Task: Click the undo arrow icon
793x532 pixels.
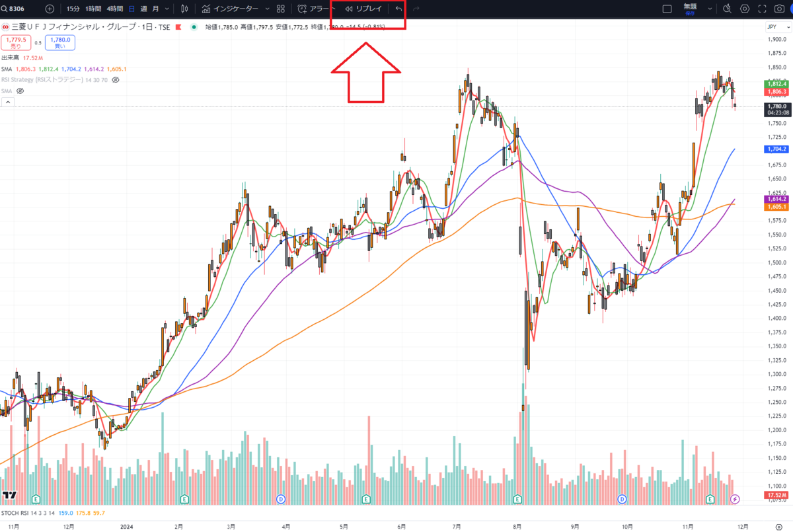Action: [398, 9]
